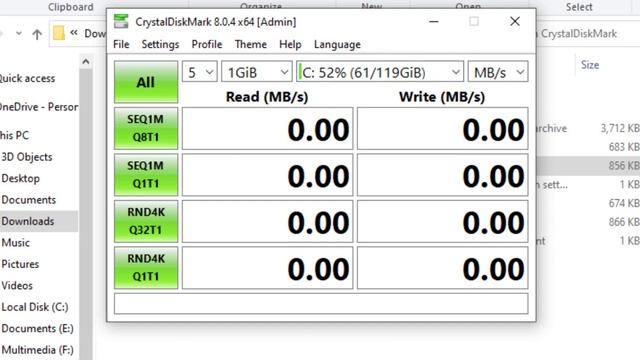Image resolution: width=640 pixels, height=360 pixels.
Task: Open Documents (E:) drive in Explorer sidebar
Action: pos(38,328)
